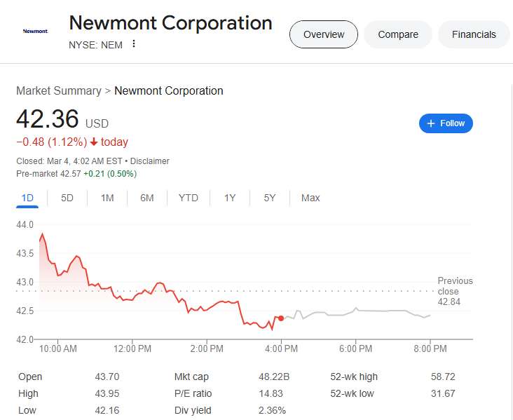Show the 1M chart range

[x=107, y=198]
